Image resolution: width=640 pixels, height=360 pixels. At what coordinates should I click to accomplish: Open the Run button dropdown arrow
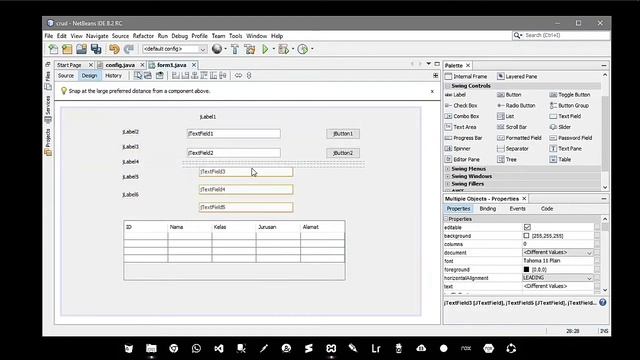pyautogui.click(x=273, y=49)
